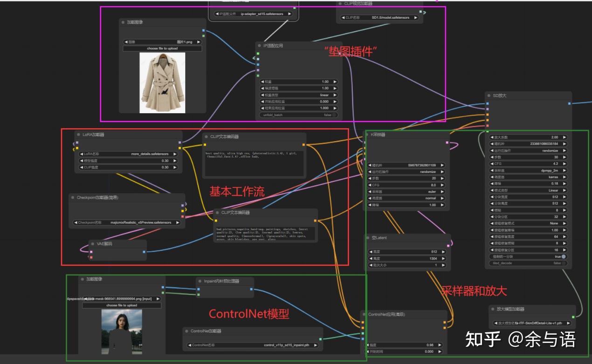
Task: Collapse the ControlNet加载器 node using its title dot
Action: [x=186, y=331]
